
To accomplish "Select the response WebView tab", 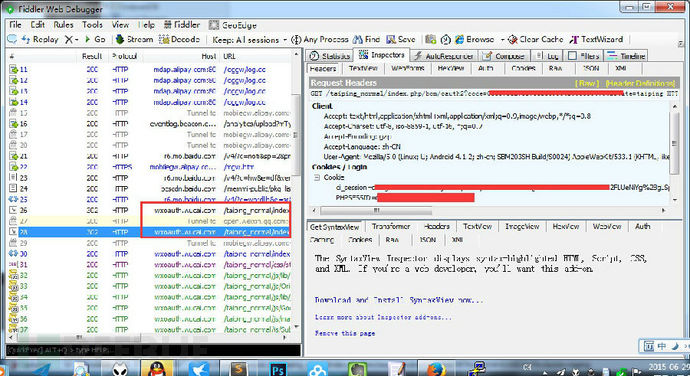I will pyautogui.click(x=607, y=226).
